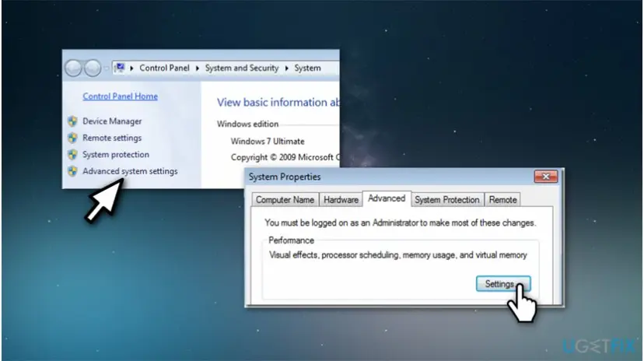Click the computer icon in address bar
644x361 pixels.
click(x=120, y=68)
